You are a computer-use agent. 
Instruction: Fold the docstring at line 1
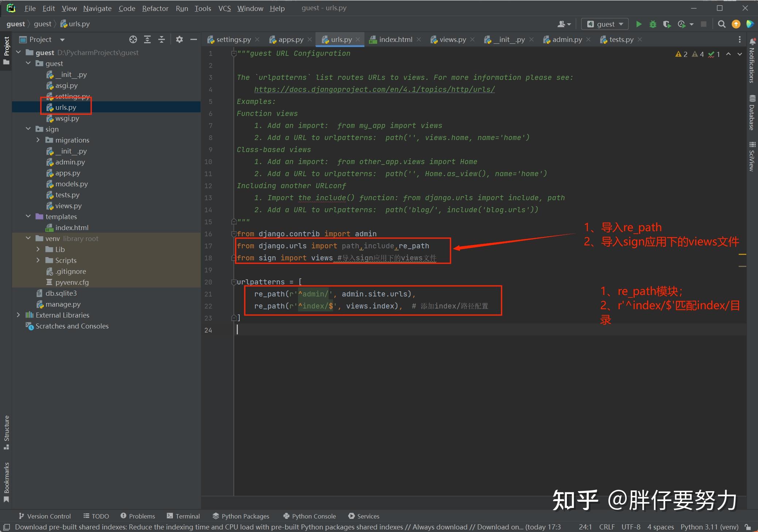234,53
